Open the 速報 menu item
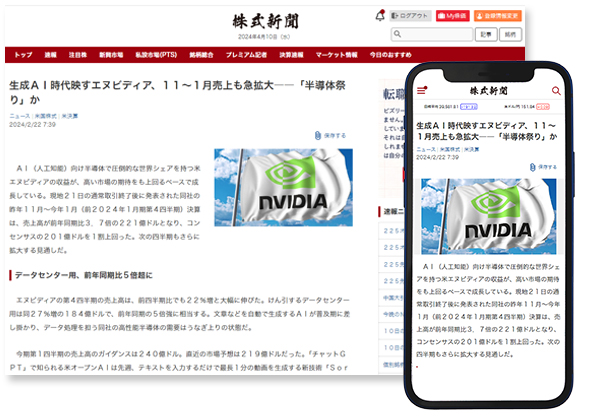This screenshot has width=590, height=420. pyautogui.click(x=50, y=55)
